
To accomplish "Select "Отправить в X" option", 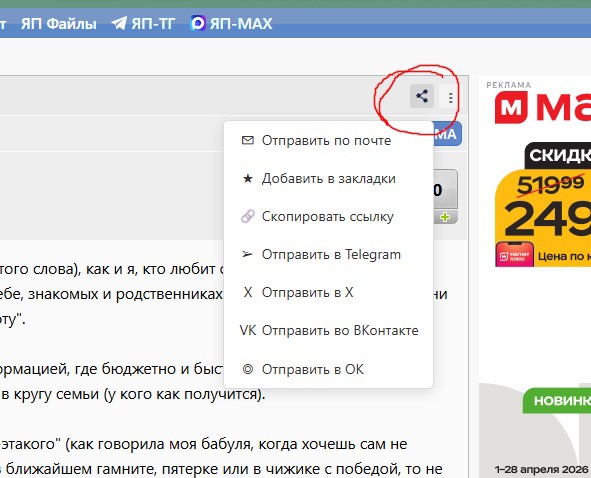I will pyautogui.click(x=329, y=293).
